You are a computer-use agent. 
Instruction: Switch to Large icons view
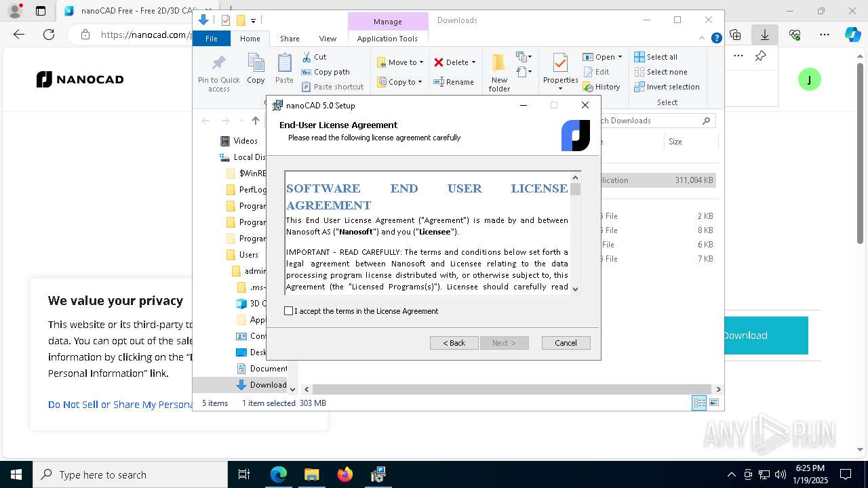tap(713, 403)
